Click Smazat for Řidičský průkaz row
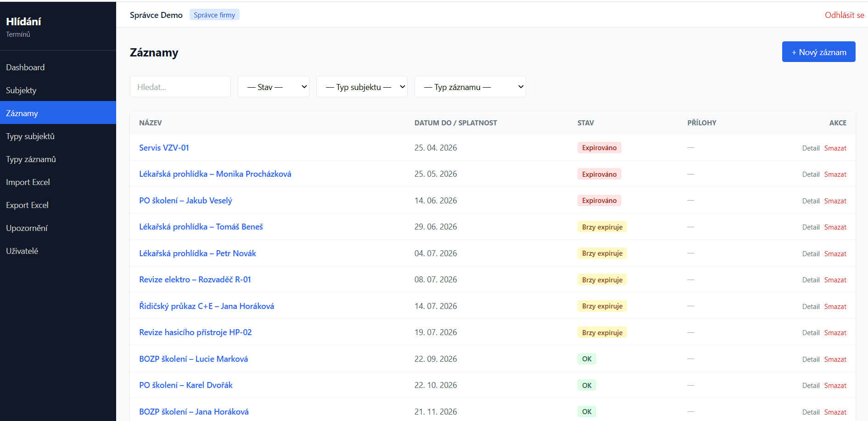This screenshot has width=868, height=421. pos(835,307)
